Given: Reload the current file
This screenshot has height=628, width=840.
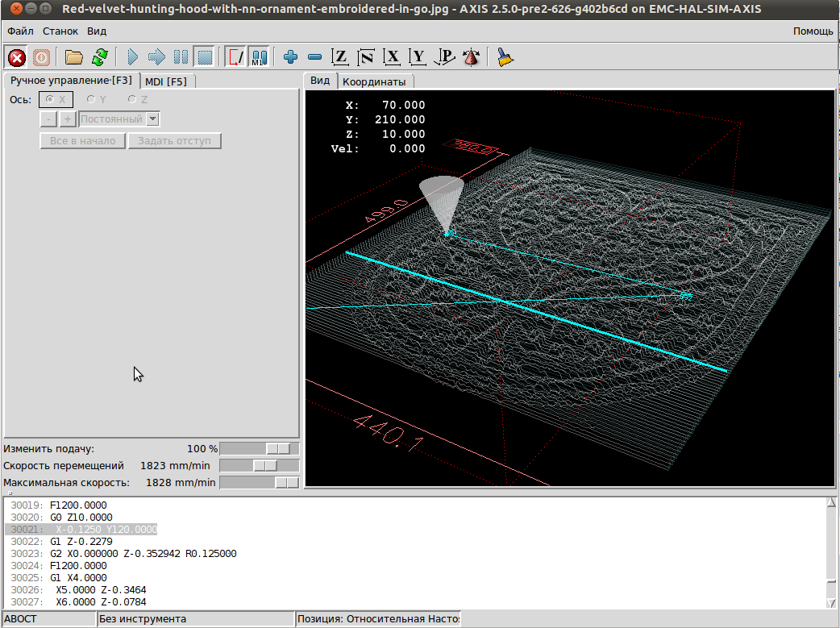Looking at the screenshot, I should [x=99, y=57].
